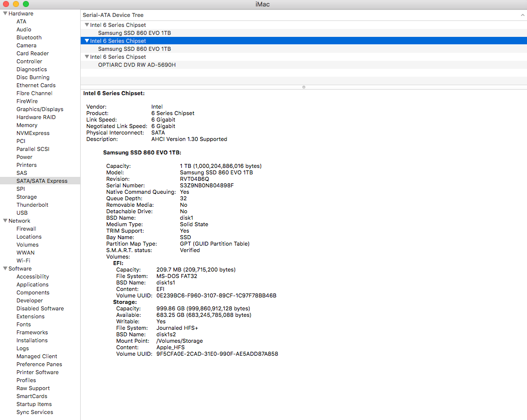The image size is (527, 420).
Task: Toggle sort on Serial-ATA Device Tree header arrow
Action: coord(523,15)
